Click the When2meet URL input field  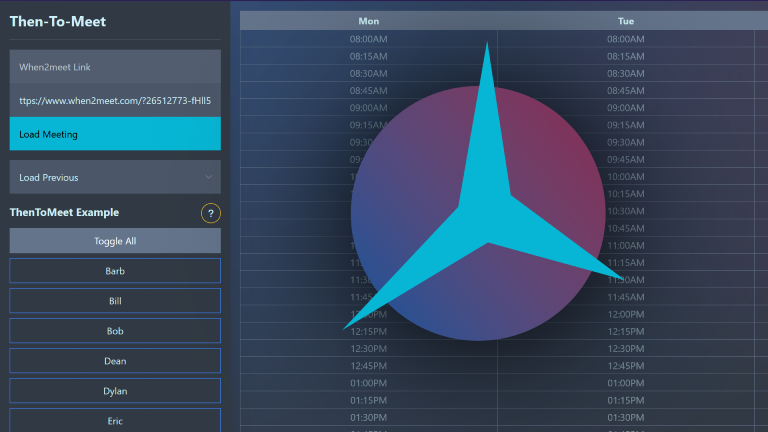click(x=115, y=101)
